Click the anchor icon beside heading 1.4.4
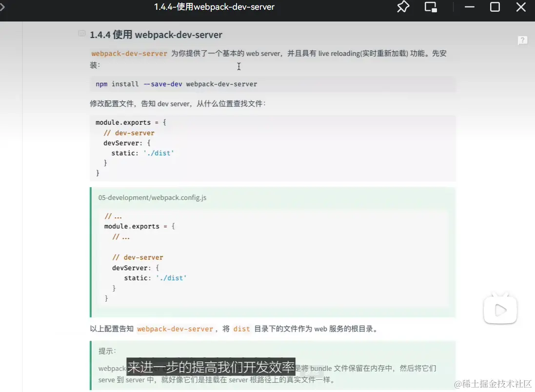Screen dimensions: 535x392 81,33
